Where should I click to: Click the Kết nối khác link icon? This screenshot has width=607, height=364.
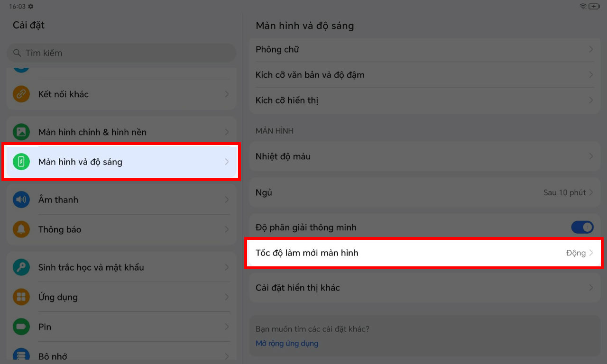21,94
